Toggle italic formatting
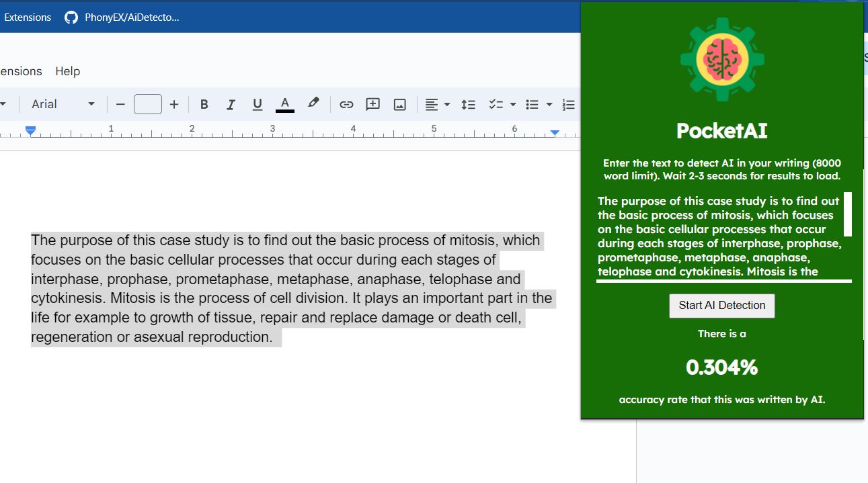 231,104
